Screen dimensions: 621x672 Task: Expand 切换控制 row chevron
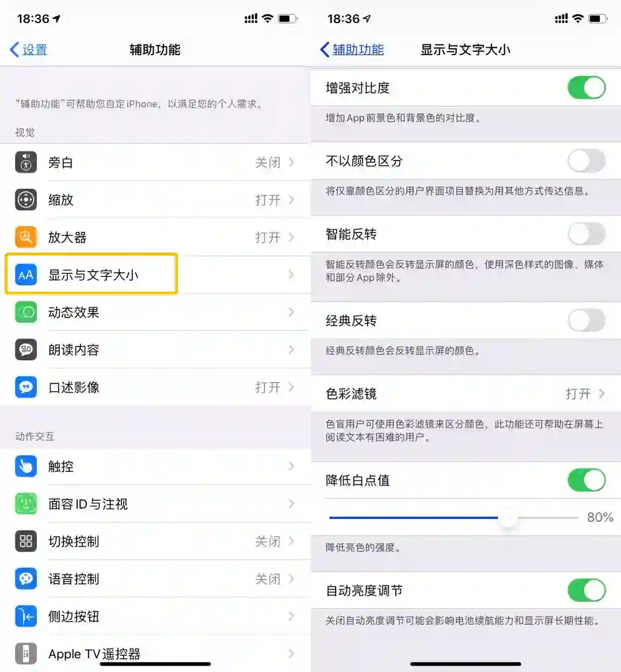pyautogui.click(x=291, y=541)
